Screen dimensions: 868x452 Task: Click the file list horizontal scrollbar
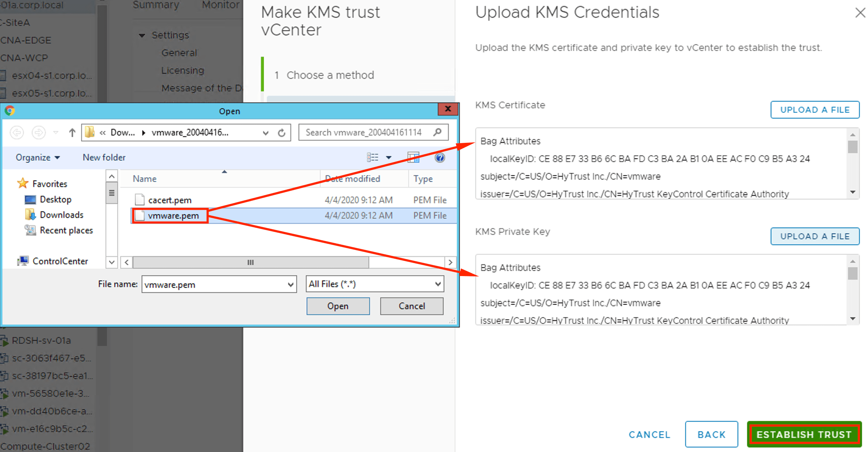(x=251, y=262)
